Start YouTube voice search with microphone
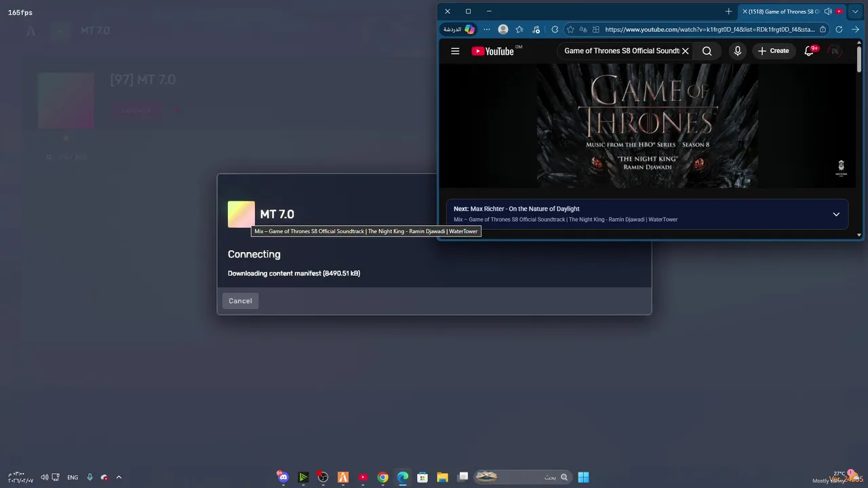 [737, 51]
